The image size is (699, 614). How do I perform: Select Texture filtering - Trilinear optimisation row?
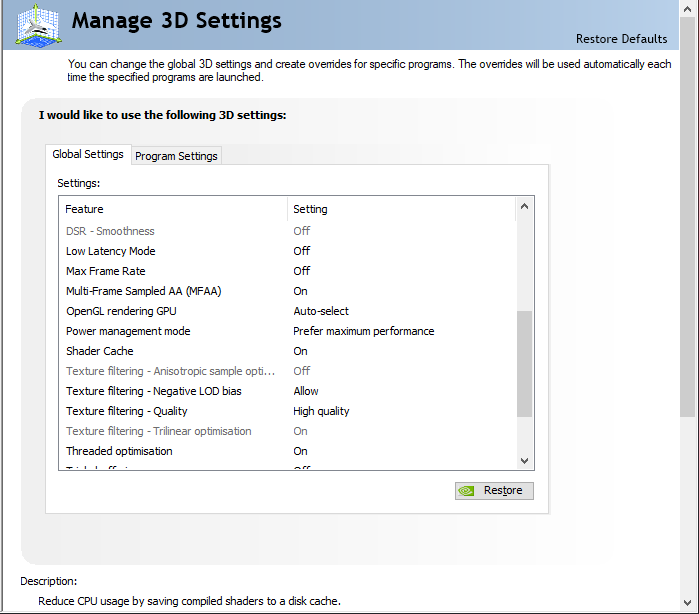pyautogui.click(x=288, y=431)
